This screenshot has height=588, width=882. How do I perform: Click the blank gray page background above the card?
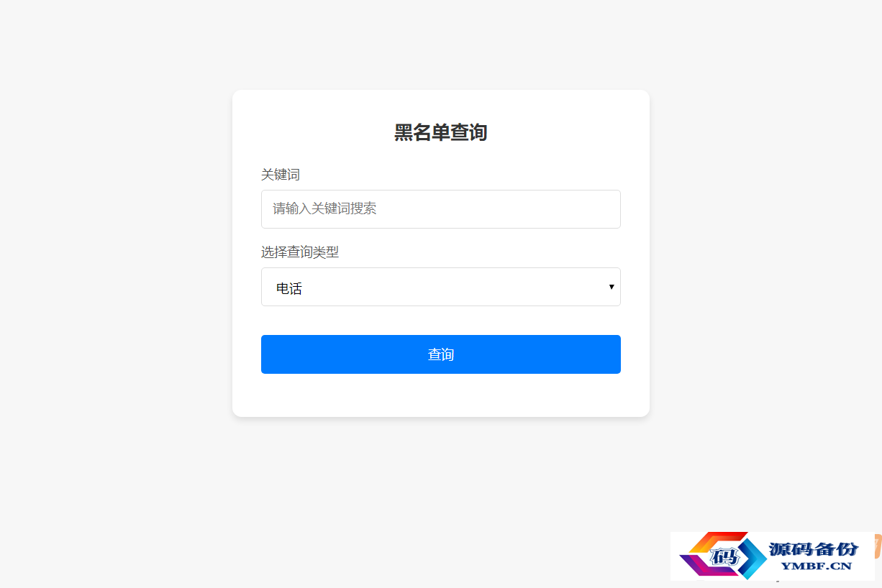coord(441,43)
